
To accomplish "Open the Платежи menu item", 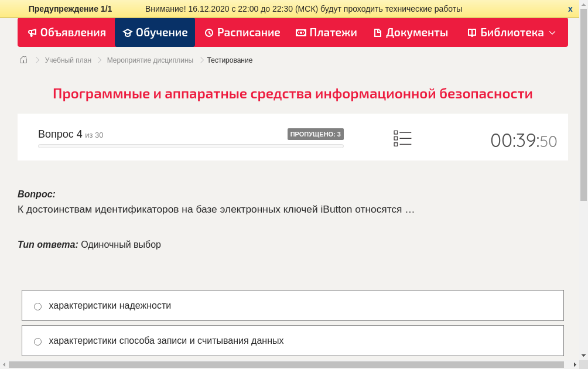I will [326, 33].
